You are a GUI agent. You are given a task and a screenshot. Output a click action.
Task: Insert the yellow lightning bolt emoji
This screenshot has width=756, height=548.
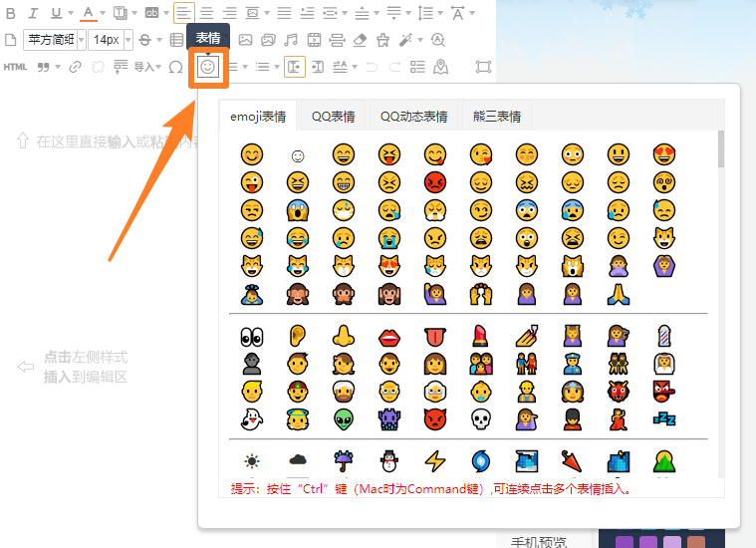click(434, 461)
